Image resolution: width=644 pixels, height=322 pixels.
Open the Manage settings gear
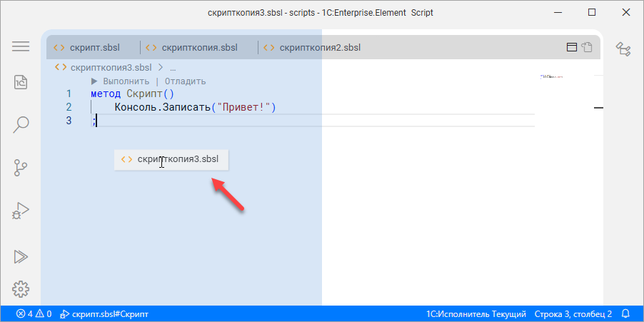[21, 289]
